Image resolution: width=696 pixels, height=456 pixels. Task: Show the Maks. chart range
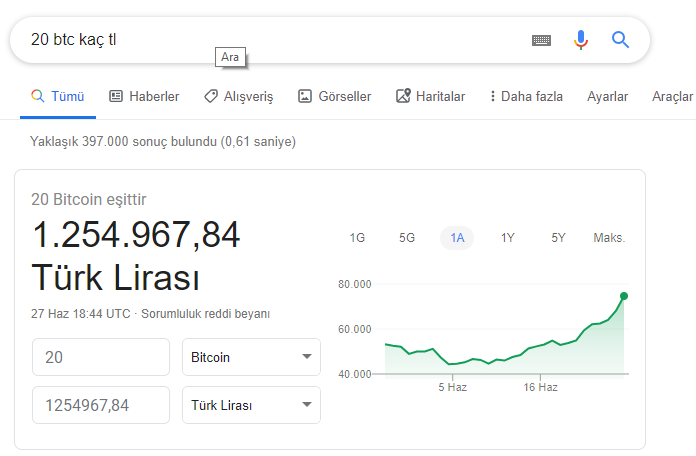pyautogui.click(x=609, y=238)
